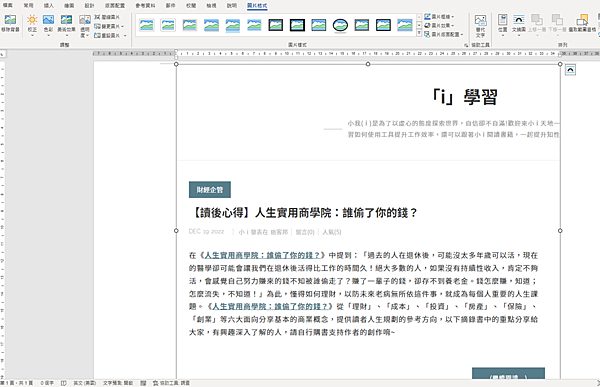Click page count indicator in status bar
The width and height of the screenshot is (600, 387).
click(16, 383)
